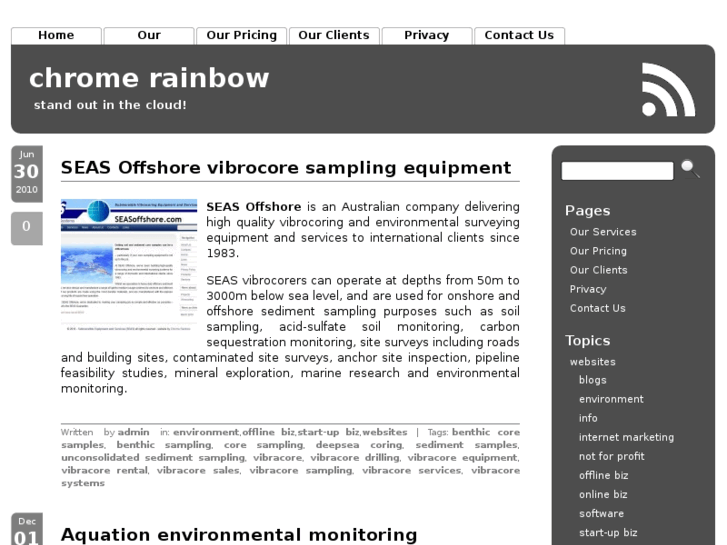Open the admin author link

click(x=134, y=432)
